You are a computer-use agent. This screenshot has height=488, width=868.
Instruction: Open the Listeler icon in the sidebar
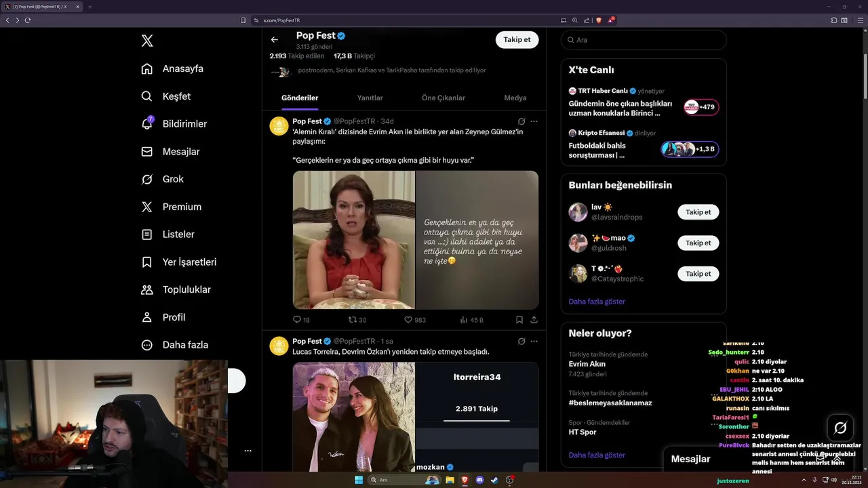click(x=146, y=235)
